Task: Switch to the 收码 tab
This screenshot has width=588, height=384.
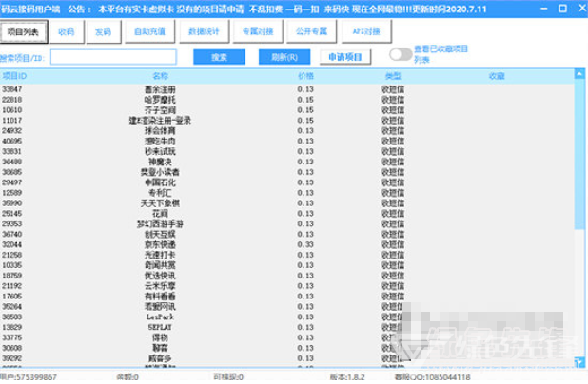Action: [x=66, y=32]
